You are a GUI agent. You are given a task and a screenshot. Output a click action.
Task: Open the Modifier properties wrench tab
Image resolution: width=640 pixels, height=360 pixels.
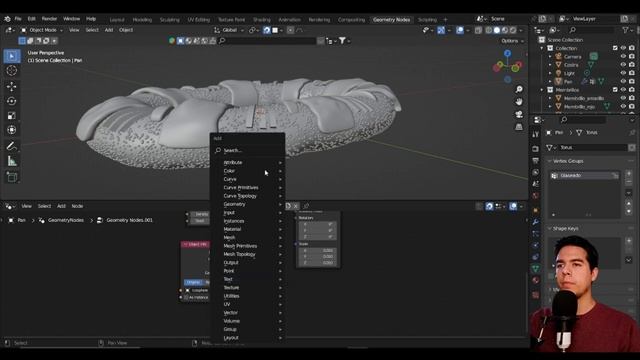[x=536, y=222]
